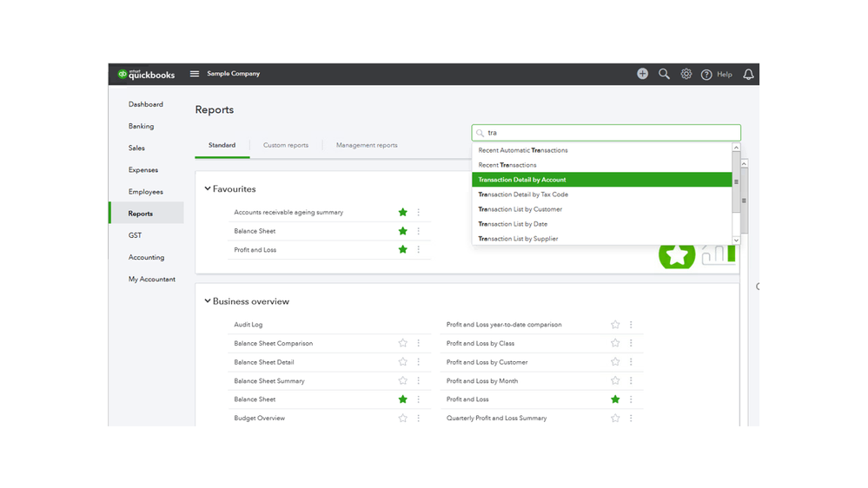The image size is (868, 488).
Task: Select Transaction List by Date suggestion
Action: coord(602,224)
